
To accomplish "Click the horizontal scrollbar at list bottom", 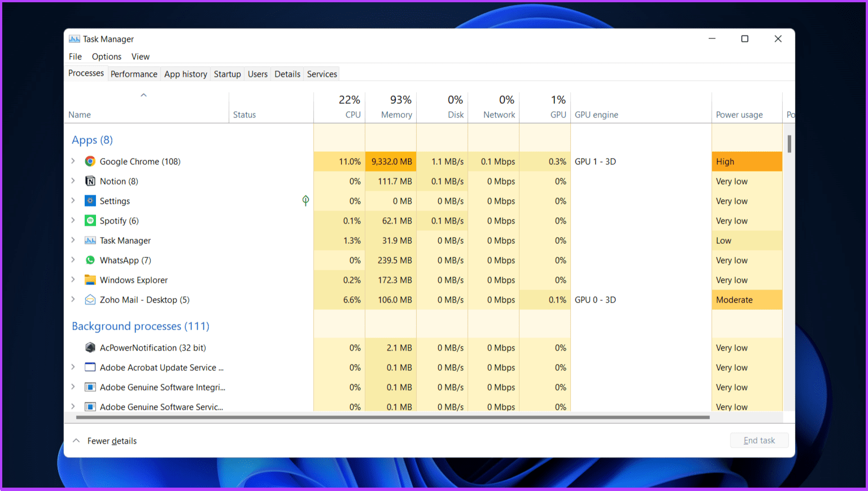I will click(x=392, y=418).
